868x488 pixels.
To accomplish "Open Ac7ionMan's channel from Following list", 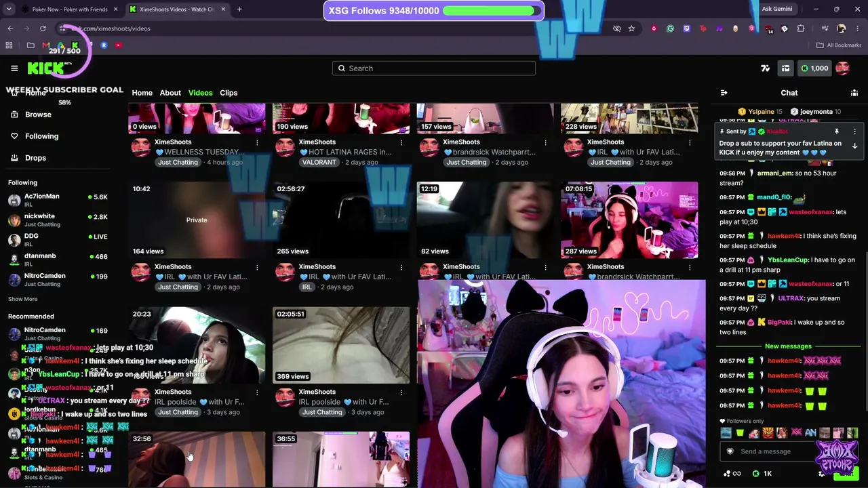I will [58, 199].
